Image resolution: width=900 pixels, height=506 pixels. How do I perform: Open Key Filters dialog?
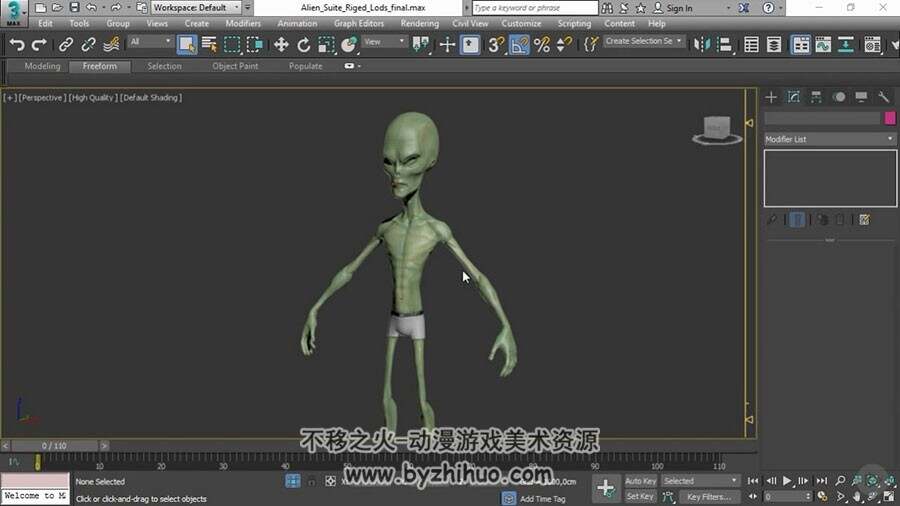pyautogui.click(x=709, y=497)
